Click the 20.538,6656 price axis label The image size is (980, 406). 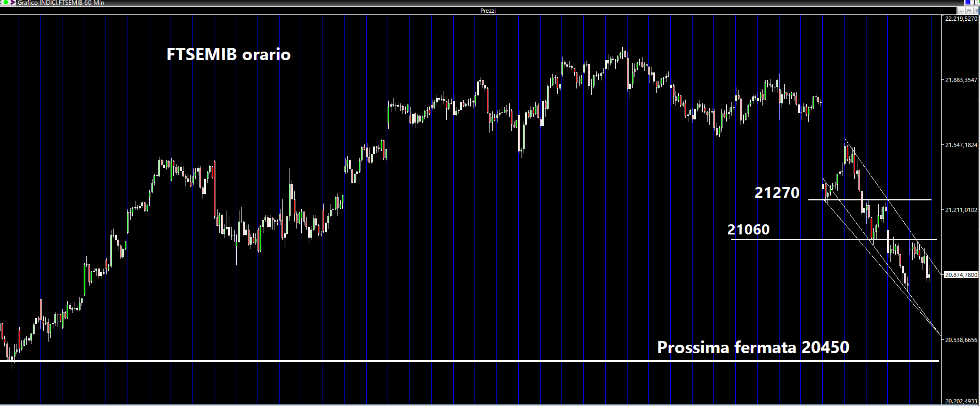click(x=961, y=340)
